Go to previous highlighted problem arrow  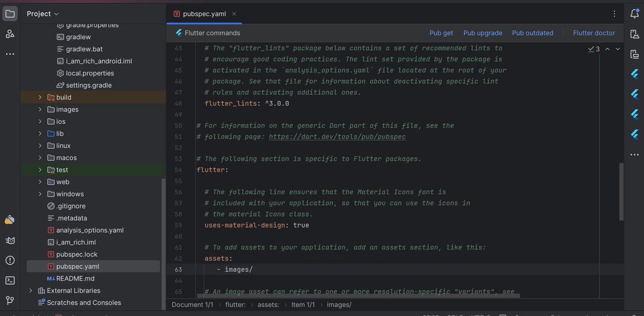click(608, 49)
